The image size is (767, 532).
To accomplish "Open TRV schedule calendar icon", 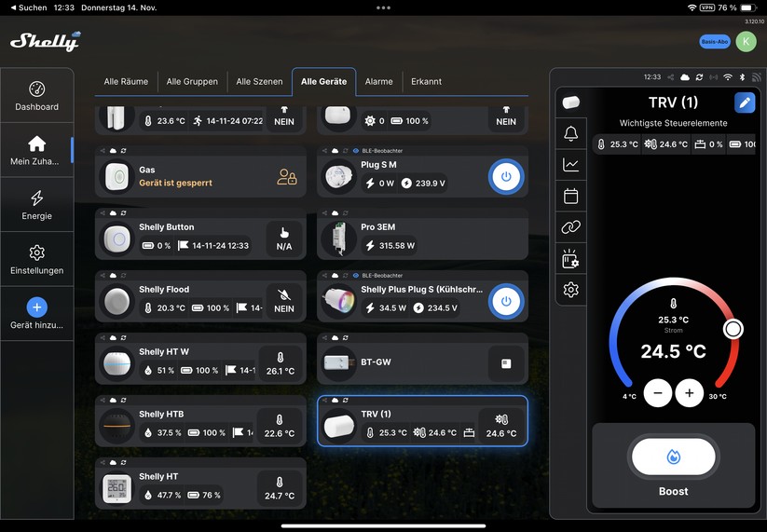I will click(x=571, y=196).
